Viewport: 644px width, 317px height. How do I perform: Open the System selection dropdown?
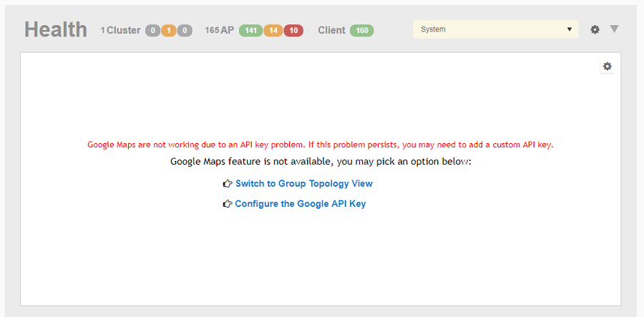click(495, 29)
